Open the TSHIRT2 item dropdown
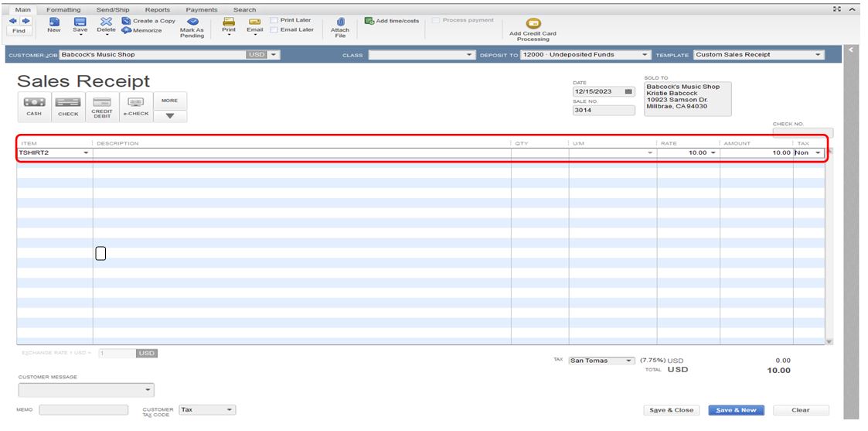Viewport: 868px width, 431px height. [x=86, y=153]
